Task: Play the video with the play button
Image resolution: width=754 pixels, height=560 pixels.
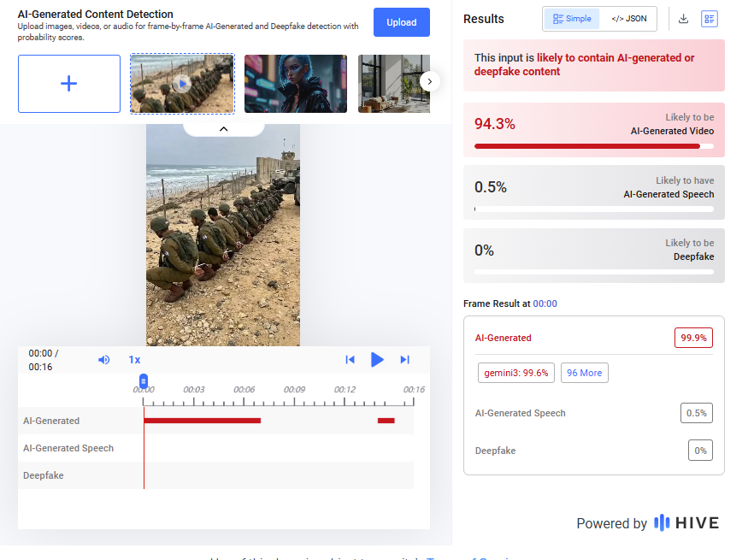Action: 377,359
